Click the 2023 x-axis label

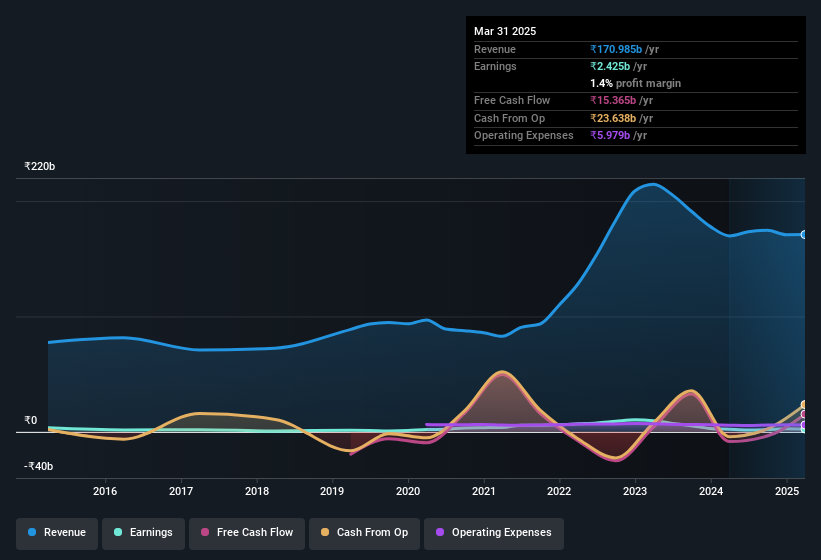tap(635, 491)
